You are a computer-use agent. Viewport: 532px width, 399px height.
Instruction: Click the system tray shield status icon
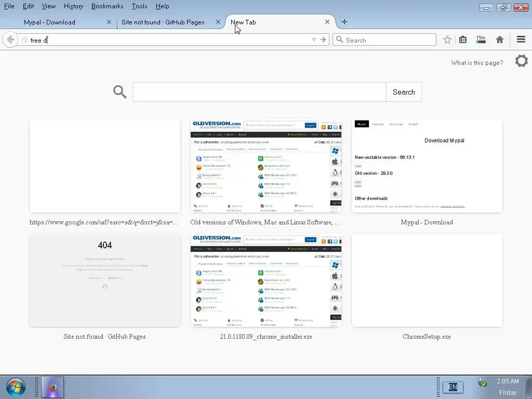[x=482, y=382]
